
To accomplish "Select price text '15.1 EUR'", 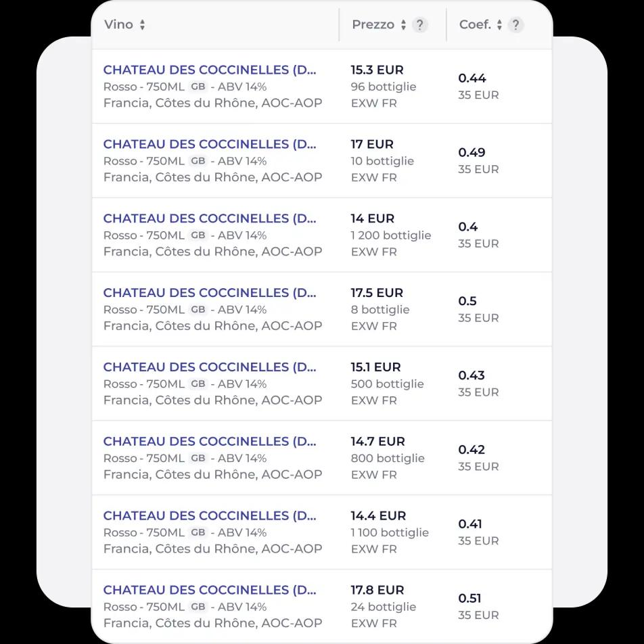I will pos(376,367).
